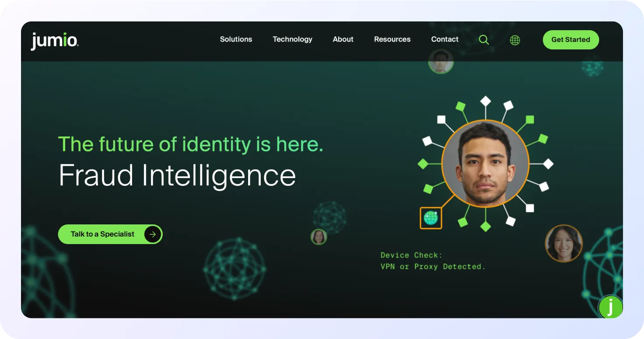Image resolution: width=644 pixels, height=339 pixels.
Task: Open the Technology menu
Action: tap(292, 39)
